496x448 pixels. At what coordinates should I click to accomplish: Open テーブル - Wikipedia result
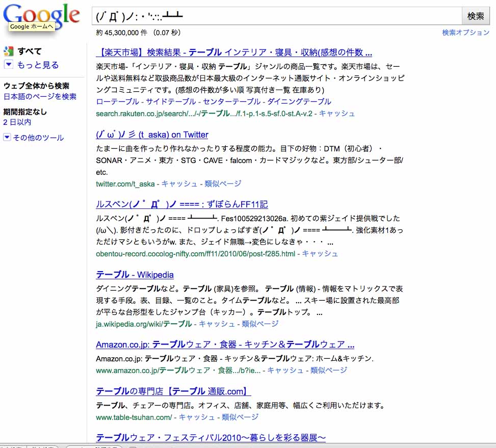click(x=135, y=275)
